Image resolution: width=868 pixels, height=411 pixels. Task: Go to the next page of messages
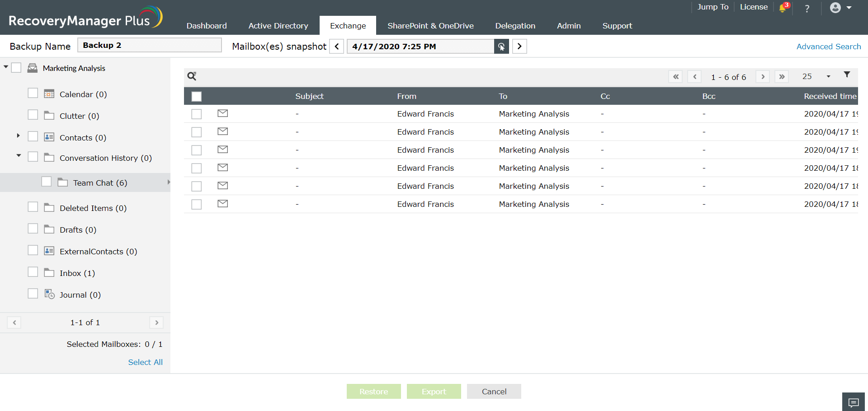click(x=763, y=77)
